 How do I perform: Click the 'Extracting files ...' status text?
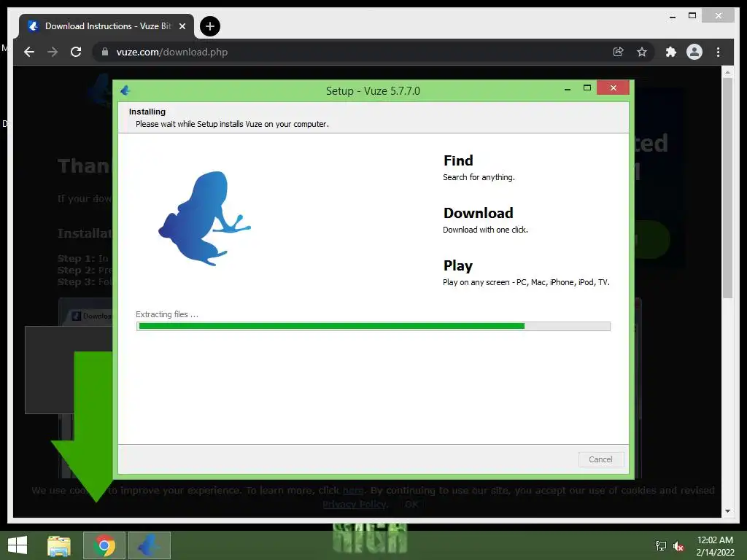coord(167,314)
